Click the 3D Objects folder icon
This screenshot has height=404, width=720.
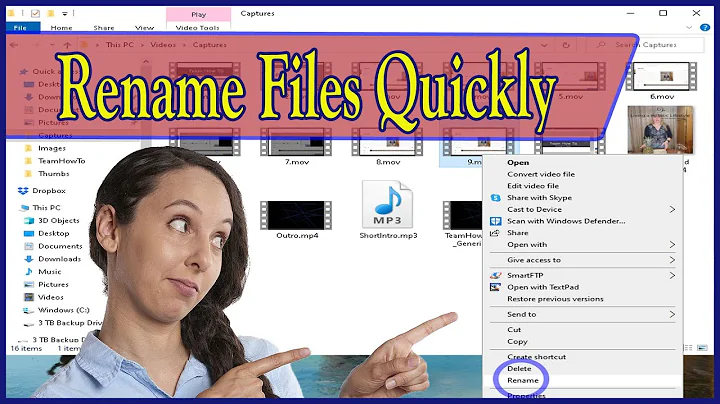[x=28, y=220]
